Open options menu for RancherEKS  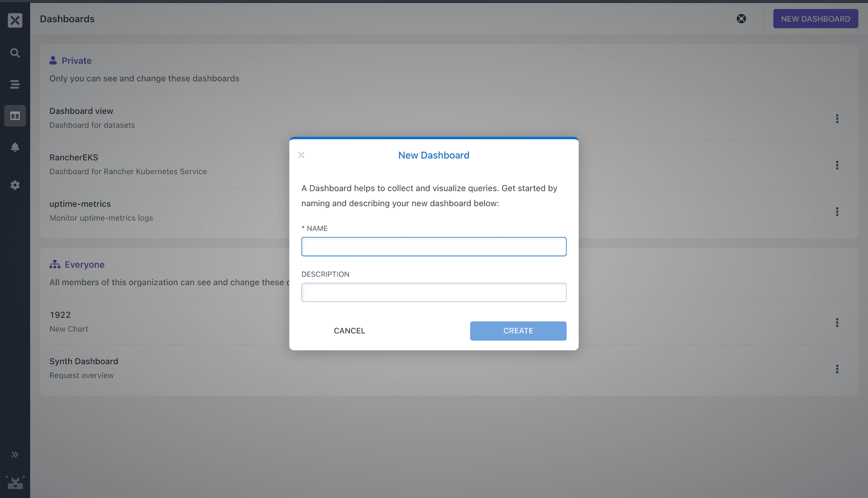pos(837,165)
